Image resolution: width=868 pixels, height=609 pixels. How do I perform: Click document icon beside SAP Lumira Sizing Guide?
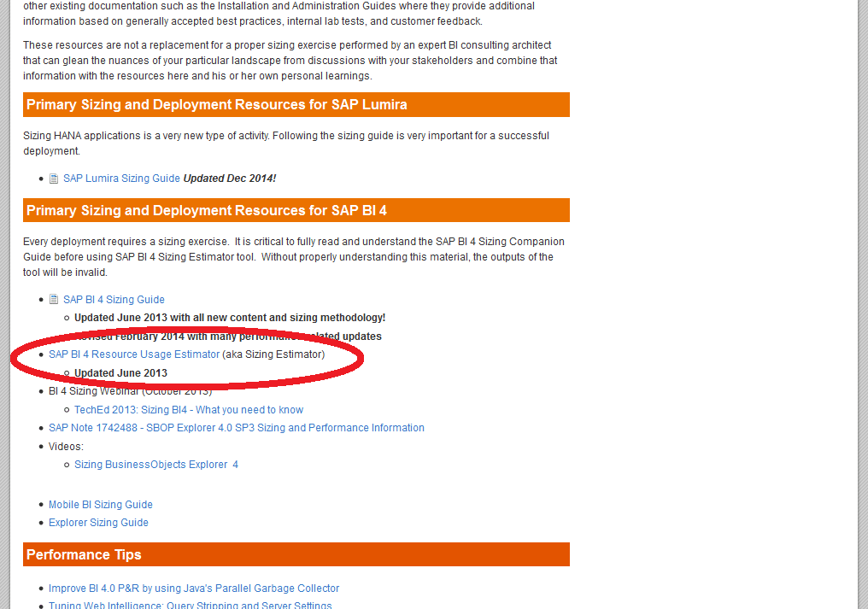pyautogui.click(x=54, y=179)
